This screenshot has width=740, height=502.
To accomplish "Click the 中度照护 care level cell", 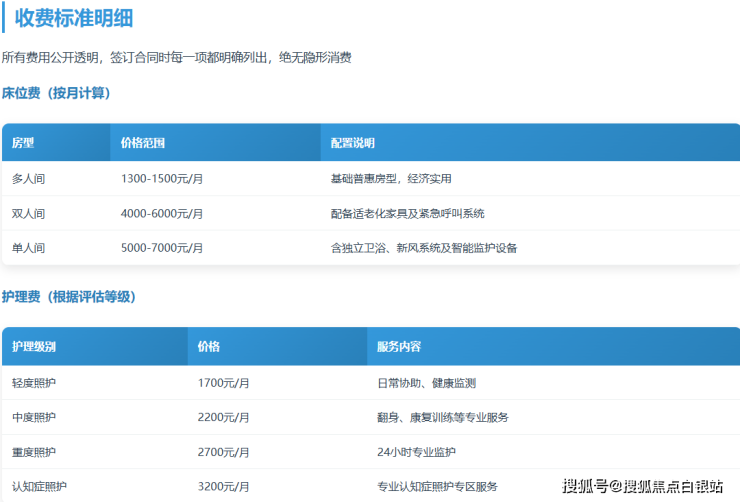I will pos(34,417).
